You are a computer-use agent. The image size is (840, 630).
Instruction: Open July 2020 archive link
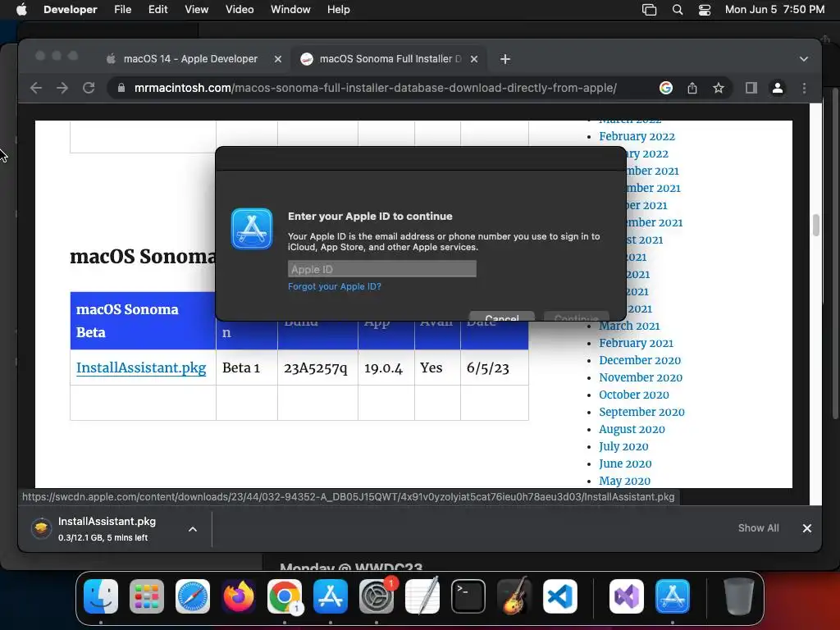[x=623, y=446]
